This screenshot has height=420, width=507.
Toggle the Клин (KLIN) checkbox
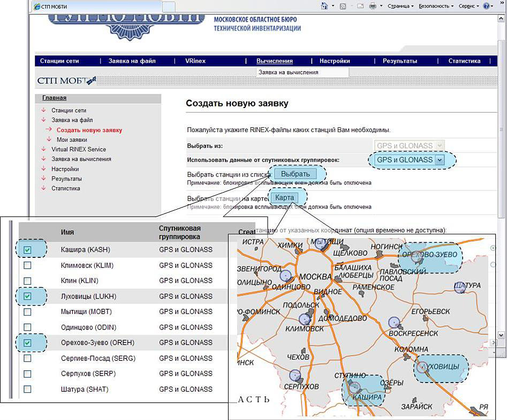[x=27, y=281]
